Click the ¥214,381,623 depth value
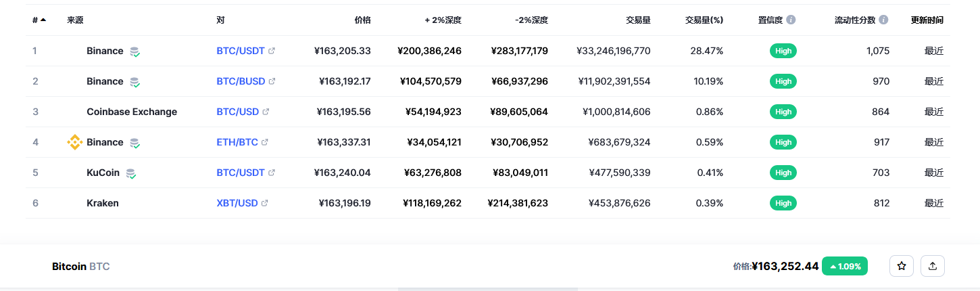The height and width of the screenshot is (291, 980). pyautogui.click(x=518, y=203)
